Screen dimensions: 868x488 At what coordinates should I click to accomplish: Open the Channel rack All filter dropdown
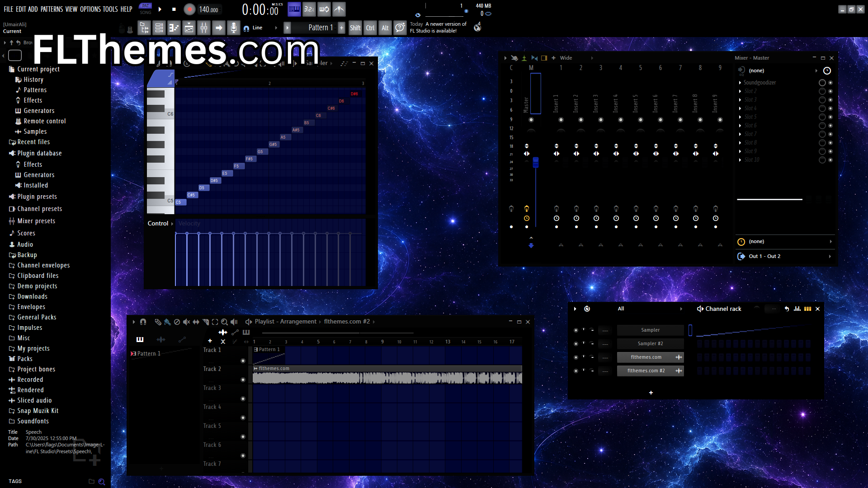[651, 309]
